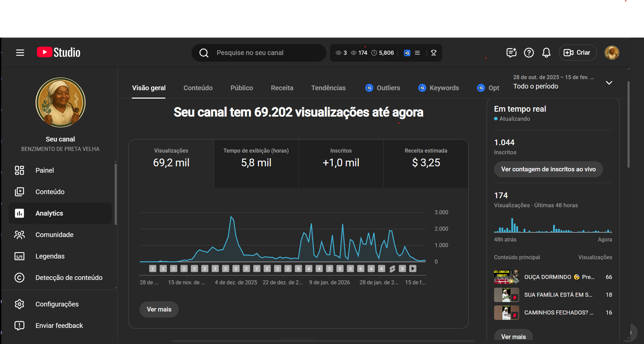This screenshot has height=344, width=644.
Task: Click the YouTube Studio logo
Action: point(59,53)
